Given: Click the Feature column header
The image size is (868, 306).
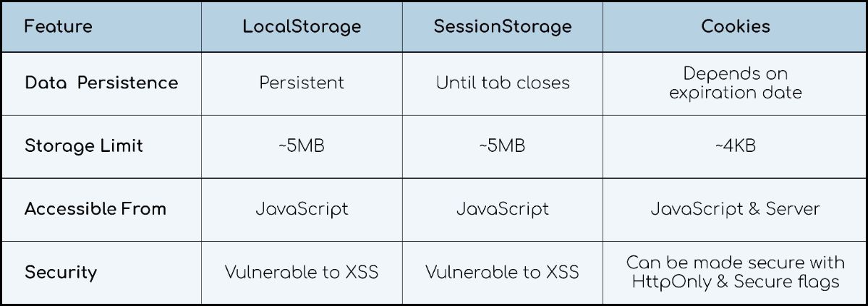Looking at the screenshot, I should pos(59,27).
